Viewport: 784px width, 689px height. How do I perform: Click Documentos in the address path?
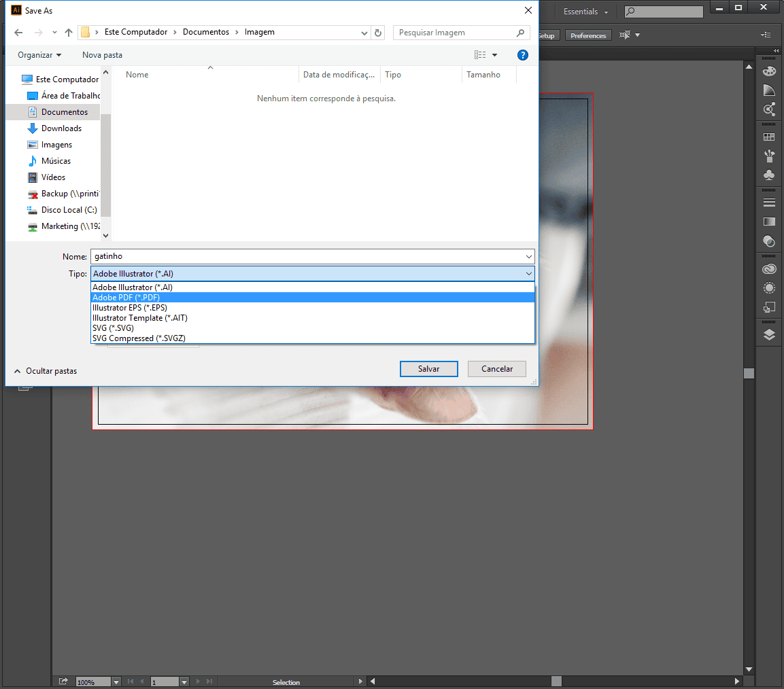pos(206,32)
